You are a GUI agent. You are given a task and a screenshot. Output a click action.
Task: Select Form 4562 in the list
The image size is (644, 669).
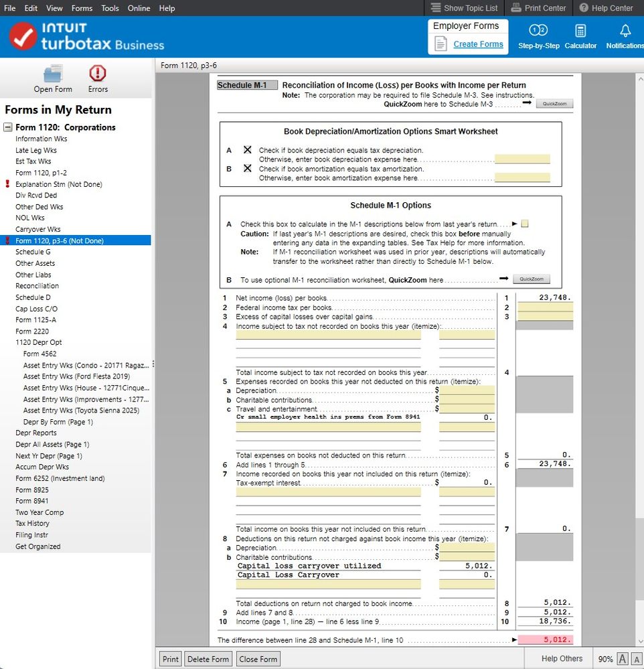39,354
